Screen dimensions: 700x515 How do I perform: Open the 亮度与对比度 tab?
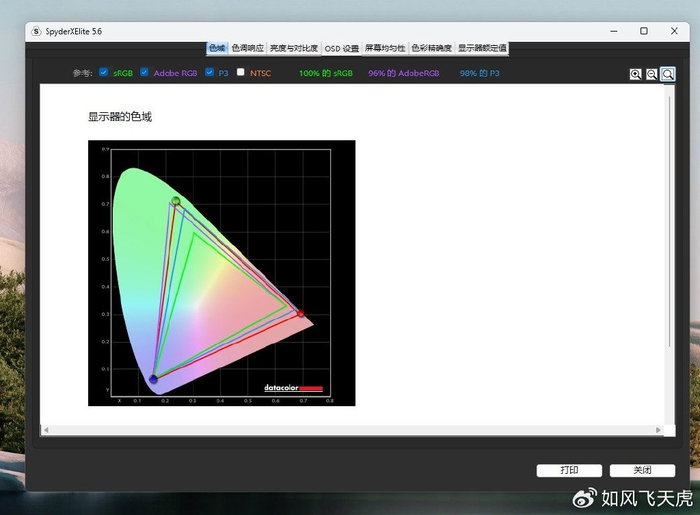pos(294,48)
